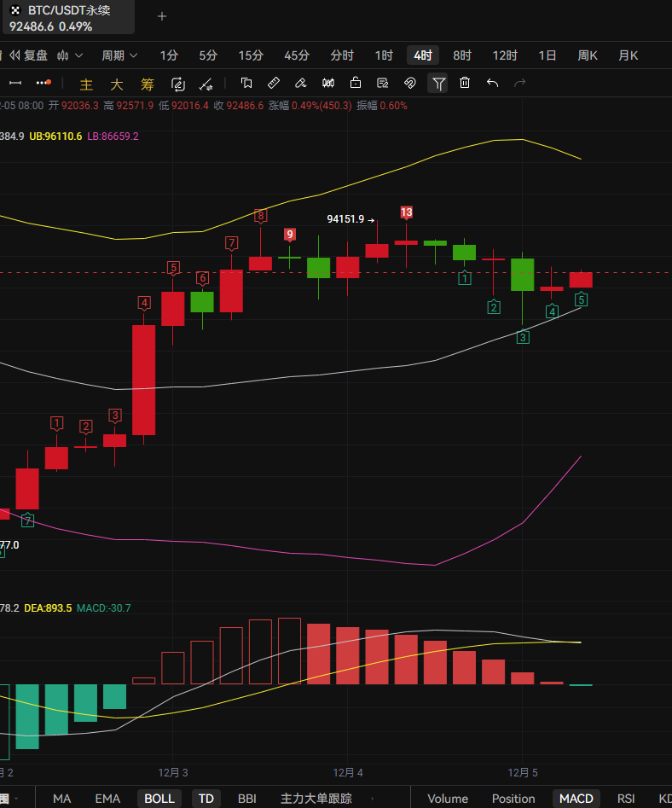Open new tab with plus icon
The image size is (672, 808).
pyautogui.click(x=162, y=16)
